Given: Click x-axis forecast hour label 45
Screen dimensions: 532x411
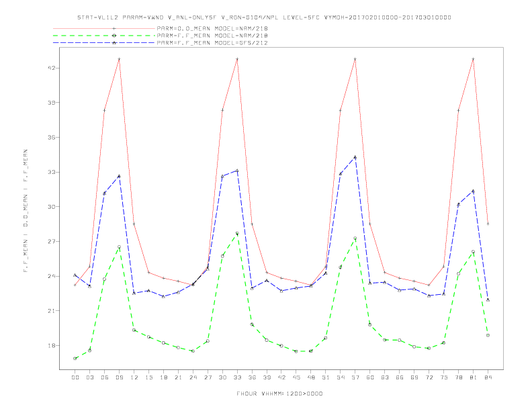Looking at the screenshot, I should (296, 377).
